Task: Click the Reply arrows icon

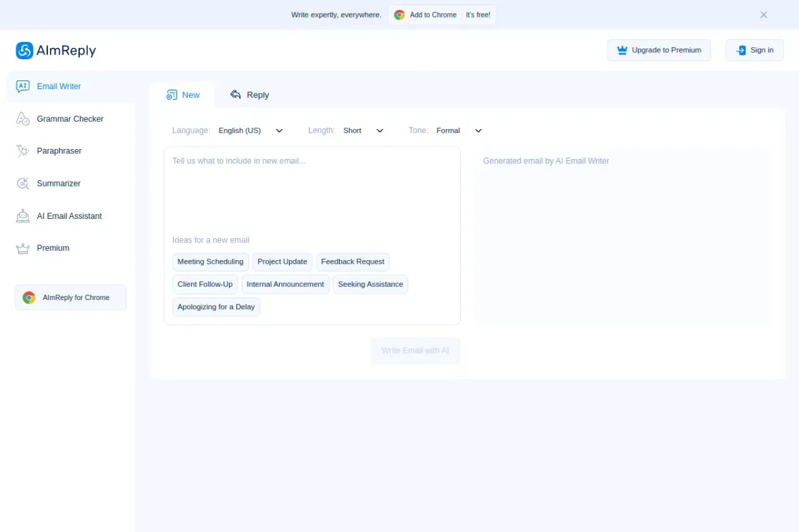Action: point(235,95)
